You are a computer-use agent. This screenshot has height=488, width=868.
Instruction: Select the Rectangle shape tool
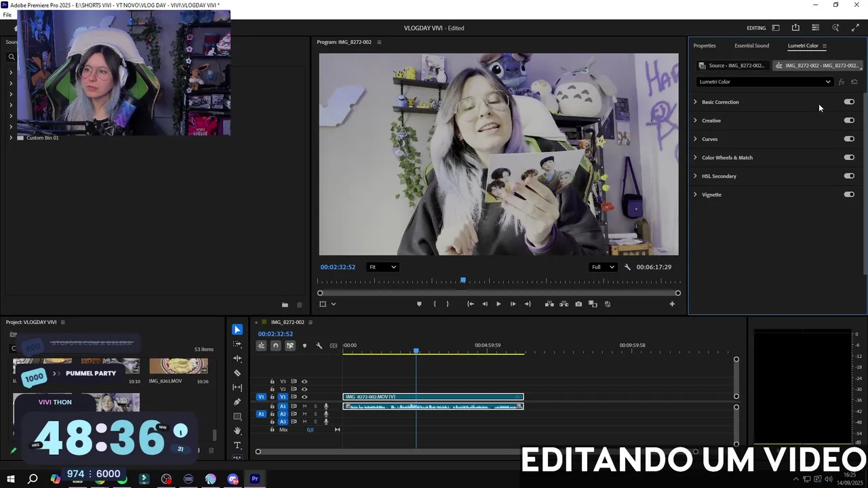pos(237,416)
